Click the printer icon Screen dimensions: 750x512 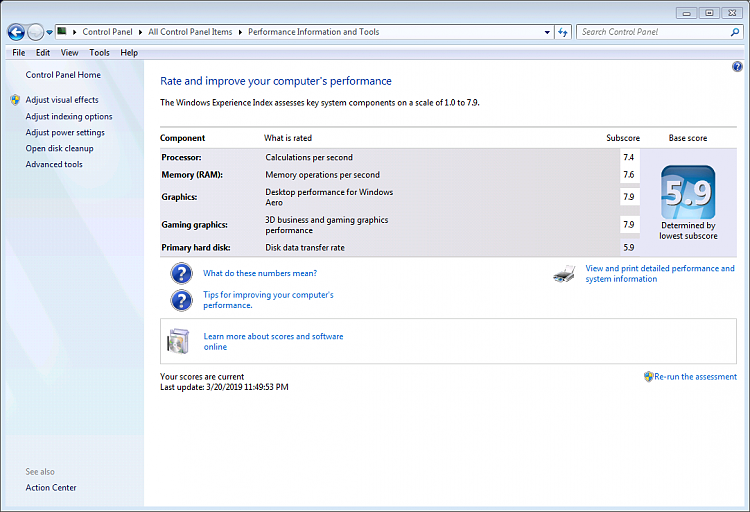tap(564, 274)
